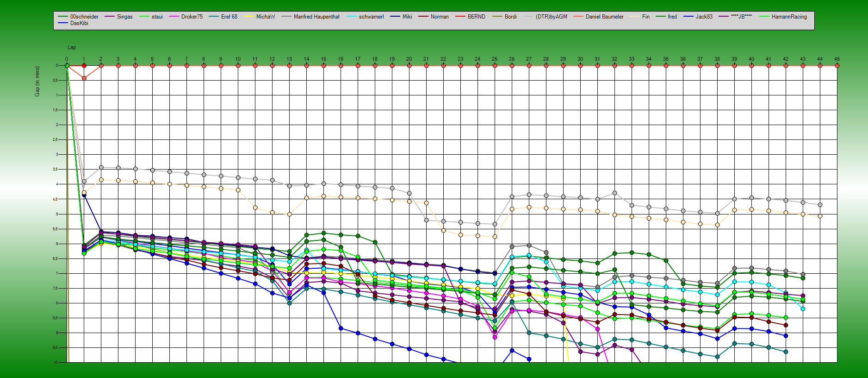This screenshot has height=378, width=868.
Task: Click the ****JB**** legend entry
Action: click(x=736, y=17)
